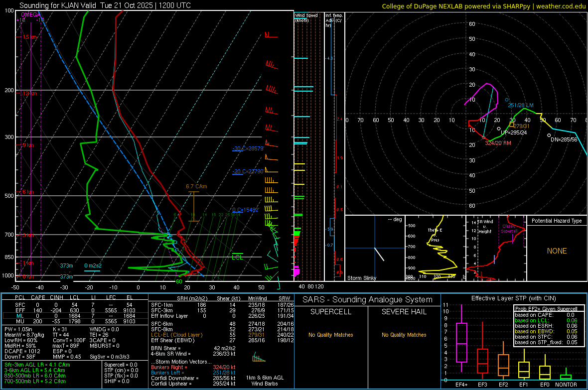Click the '6.7 C/km' lapse rate label
This screenshot has height=390, width=588.
click(196, 186)
